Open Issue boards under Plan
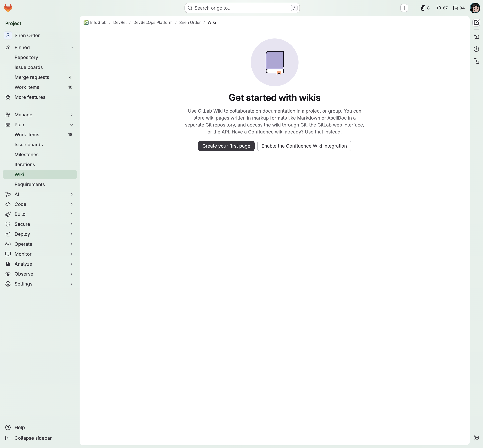483x448 pixels. tap(40, 144)
